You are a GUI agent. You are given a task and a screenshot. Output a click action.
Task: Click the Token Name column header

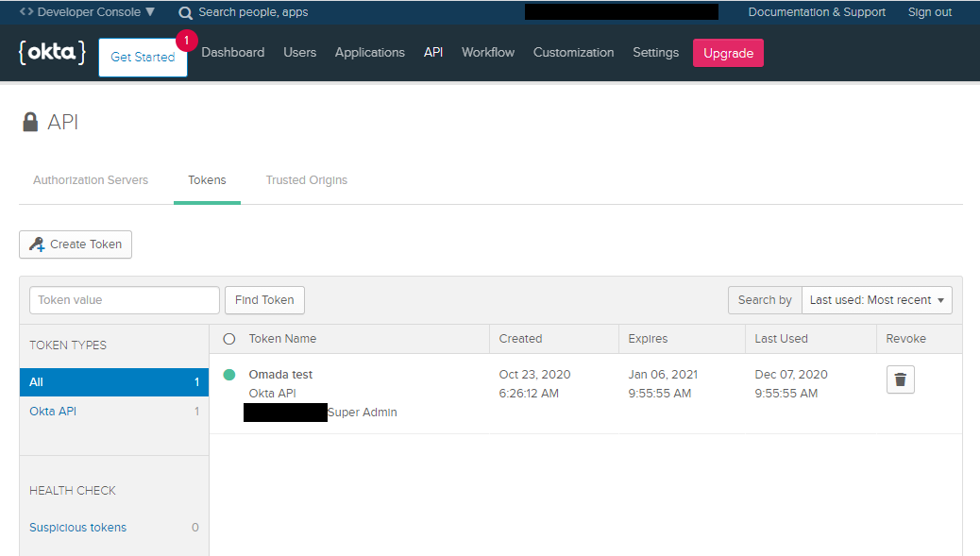click(282, 339)
